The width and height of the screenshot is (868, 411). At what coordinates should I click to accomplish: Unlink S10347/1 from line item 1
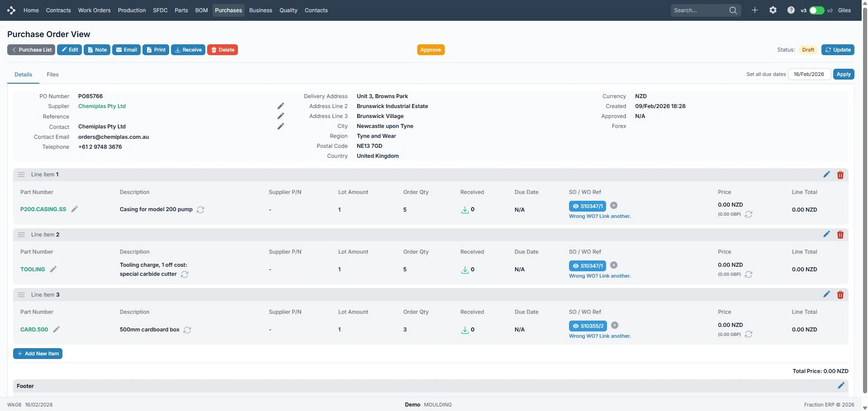[614, 206]
